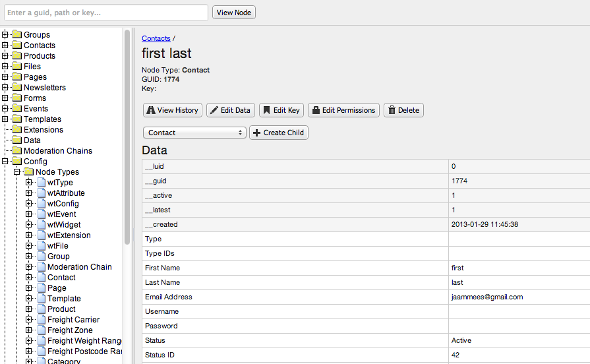
Task: Click the Groups folder icon
Action: 16,35
